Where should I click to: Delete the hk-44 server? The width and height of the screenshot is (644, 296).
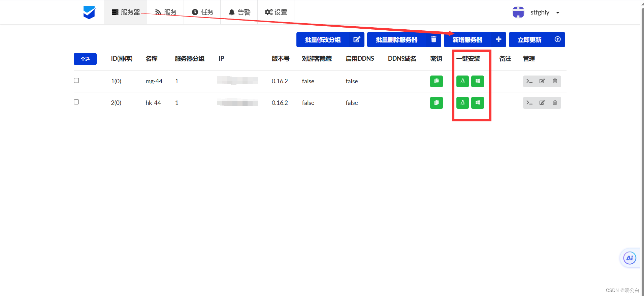coord(555,103)
